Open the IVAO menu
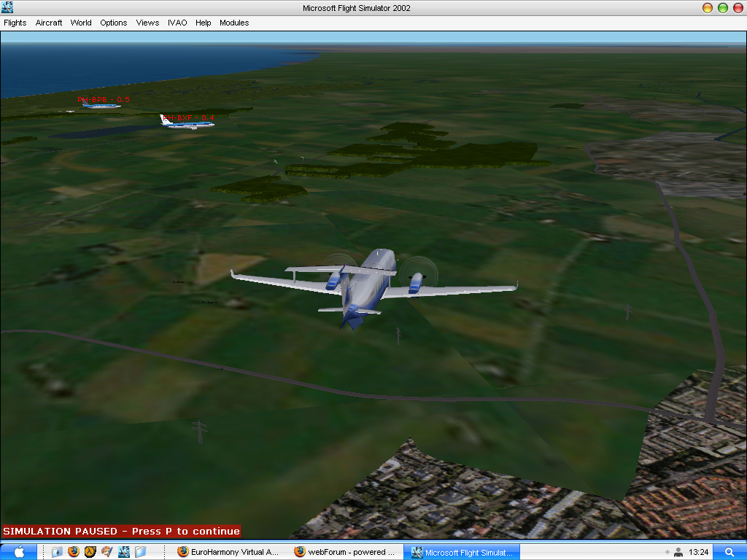 click(x=177, y=23)
